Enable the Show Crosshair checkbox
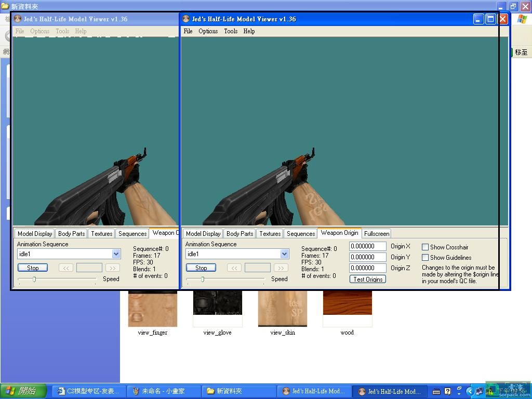The height and width of the screenshot is (399, 532). click(425, 247)
